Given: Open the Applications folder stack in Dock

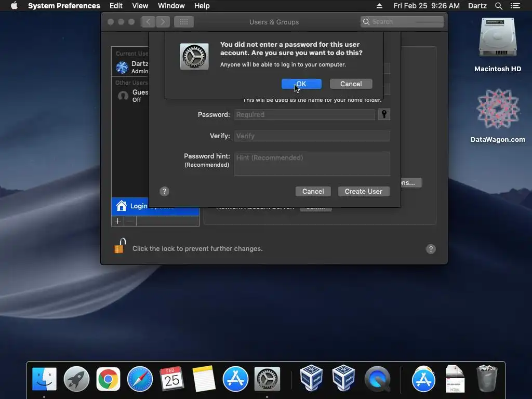Looking at the screenshot, I should pos(423,379).
